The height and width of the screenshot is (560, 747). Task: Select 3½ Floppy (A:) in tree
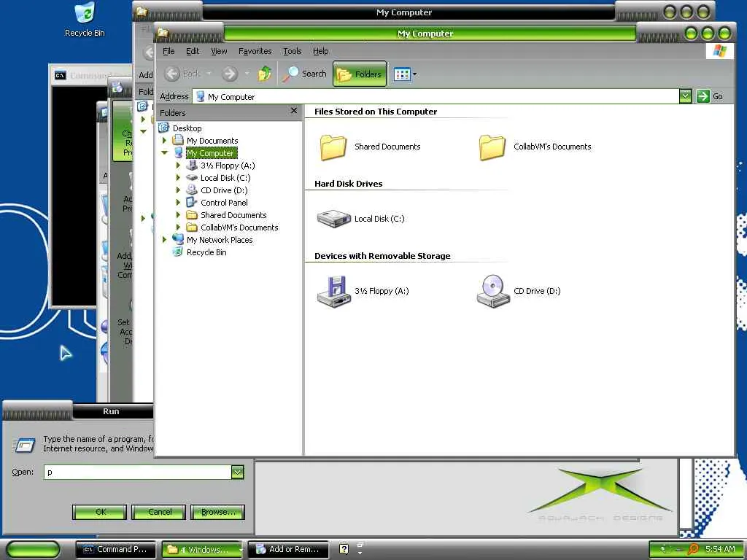tap(228, 166)
